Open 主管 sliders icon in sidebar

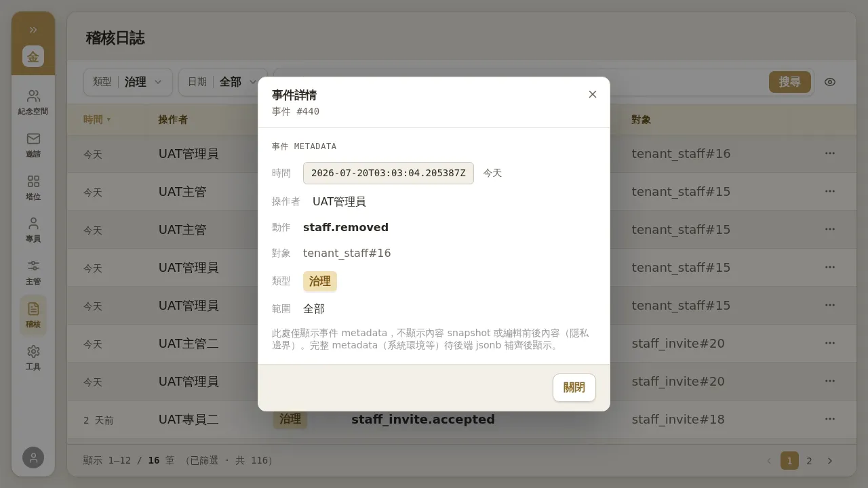click(x=33, y=272)
